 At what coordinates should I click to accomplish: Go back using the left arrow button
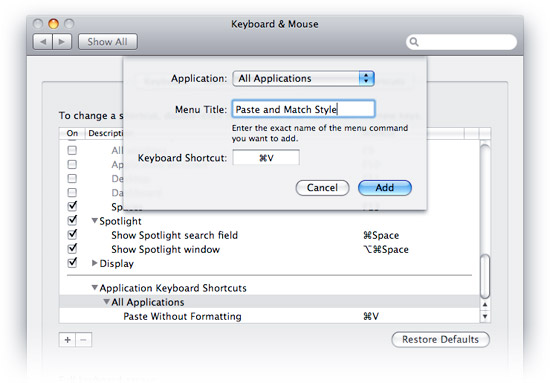[x=43, y=42]
